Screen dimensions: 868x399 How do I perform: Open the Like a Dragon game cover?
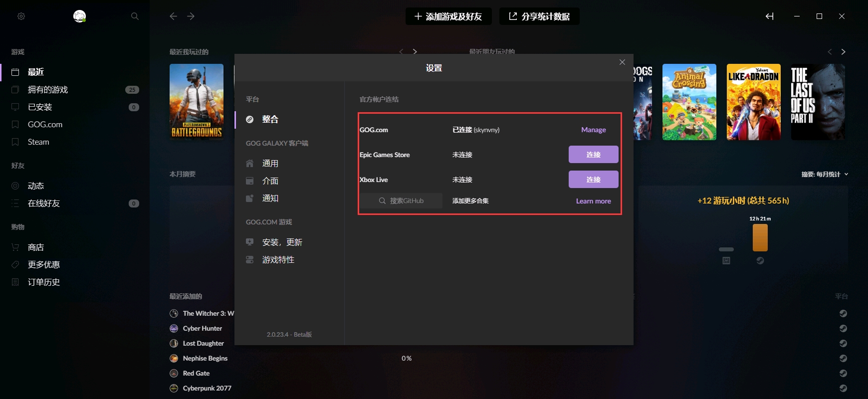click(x=754, y=102)
